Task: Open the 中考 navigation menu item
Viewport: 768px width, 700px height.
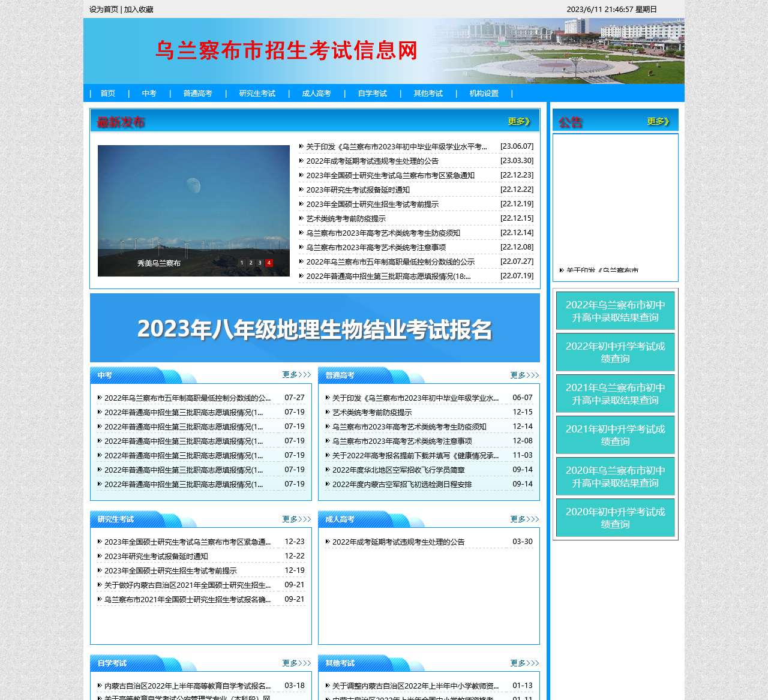Action: (x=149, y=94)
